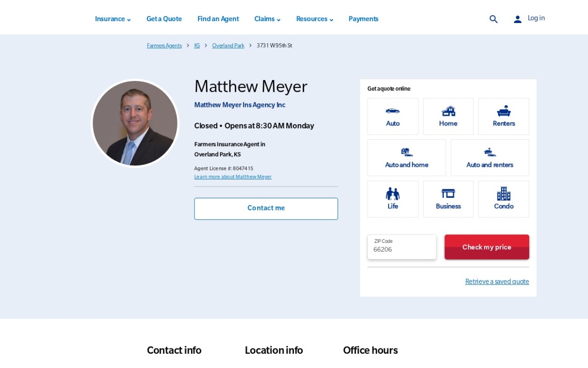The image size is (588, 368).
Task: Go to Find an Agent
Action: click(218, 19)
